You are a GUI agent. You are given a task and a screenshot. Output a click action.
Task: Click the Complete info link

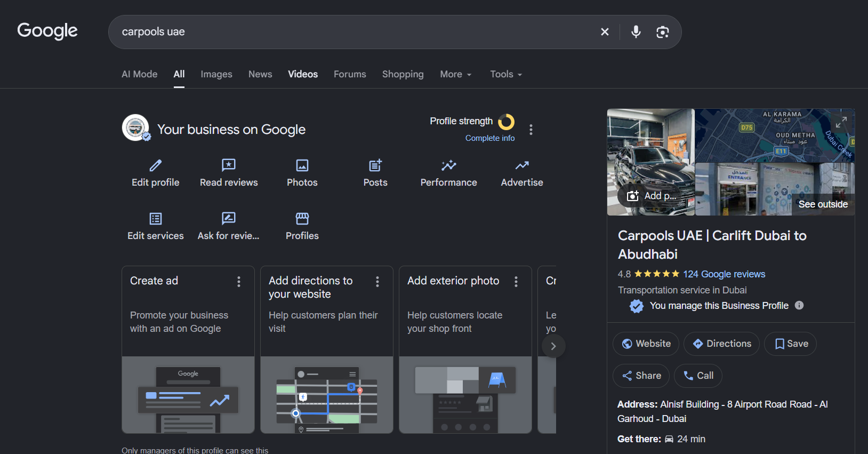tap(490, 138)
